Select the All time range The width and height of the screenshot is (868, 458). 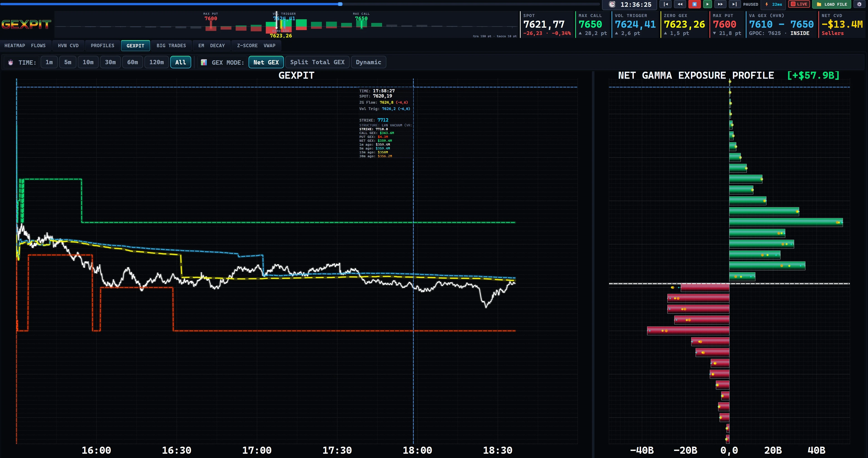pyautogui.click(x=181, y=62)
